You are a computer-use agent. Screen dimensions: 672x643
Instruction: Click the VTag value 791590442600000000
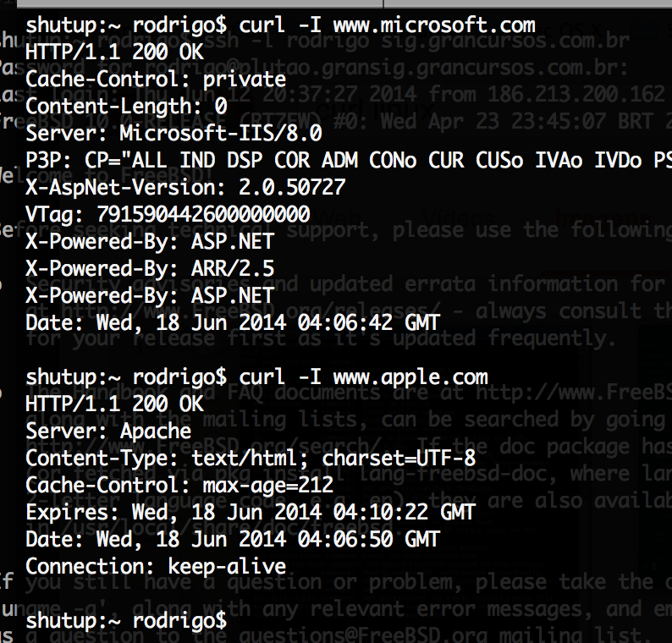(x=203, y=214)
